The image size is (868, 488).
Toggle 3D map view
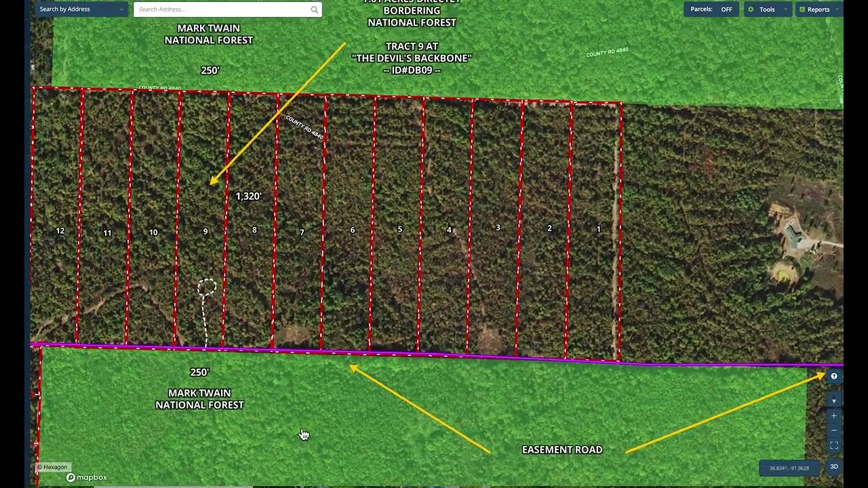[834, 466]
